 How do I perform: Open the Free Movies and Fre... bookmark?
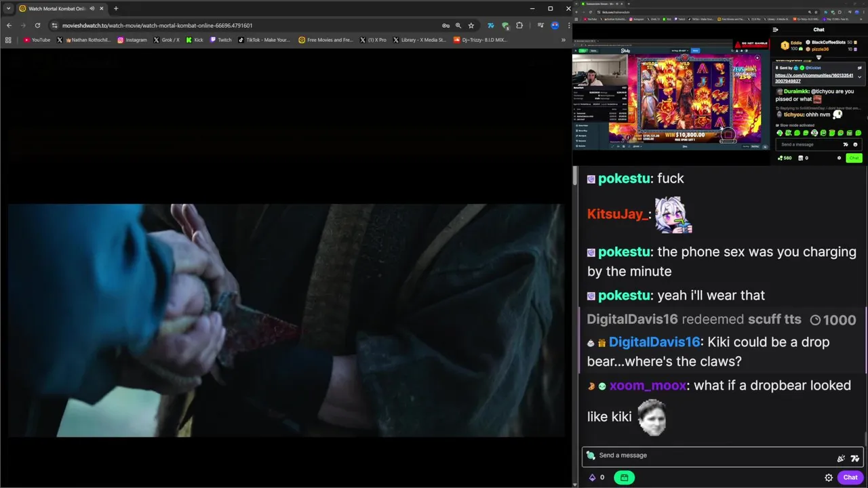click(325, 40)
